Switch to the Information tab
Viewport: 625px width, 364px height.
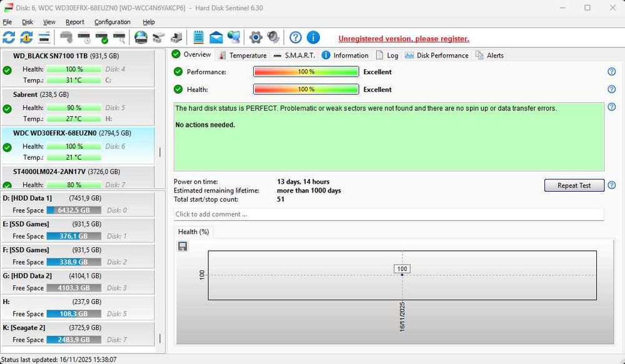(x=345, y=56)
